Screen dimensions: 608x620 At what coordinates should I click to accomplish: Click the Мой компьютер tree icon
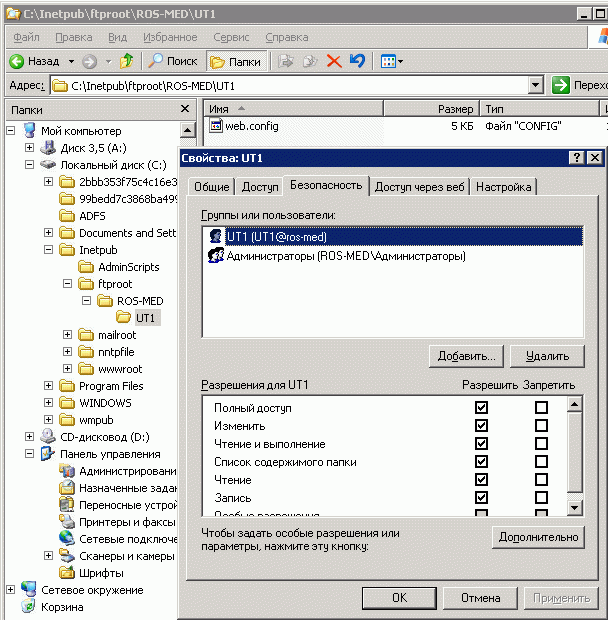pyautogui.click(x=30, y=130)
